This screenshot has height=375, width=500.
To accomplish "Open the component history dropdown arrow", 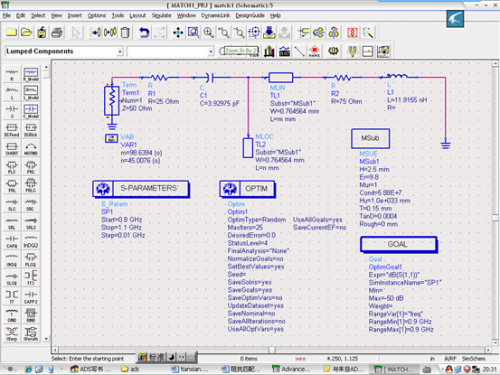I will 210,51.
